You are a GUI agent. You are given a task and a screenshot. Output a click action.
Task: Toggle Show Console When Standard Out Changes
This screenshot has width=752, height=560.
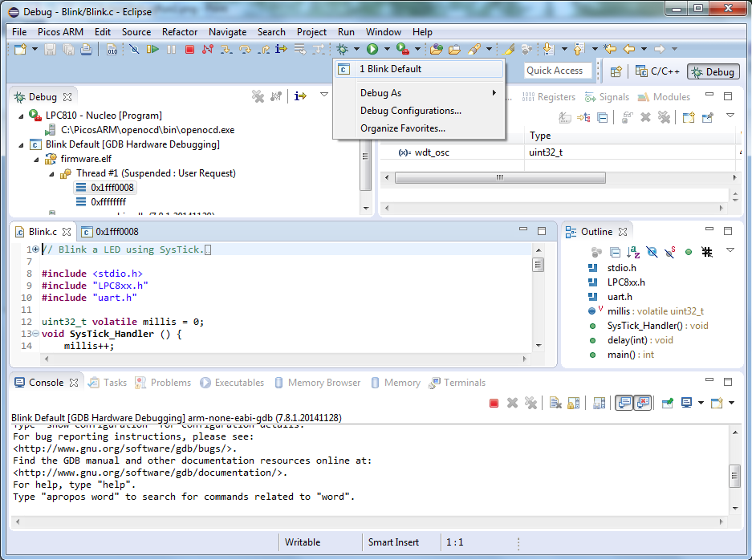(x=624, y=404)
